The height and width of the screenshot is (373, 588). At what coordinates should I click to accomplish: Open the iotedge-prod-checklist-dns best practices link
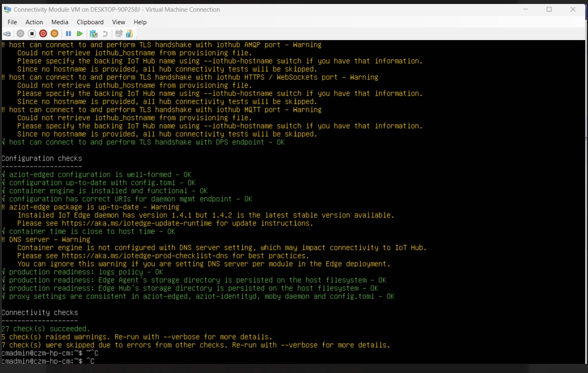coord(135,255)
